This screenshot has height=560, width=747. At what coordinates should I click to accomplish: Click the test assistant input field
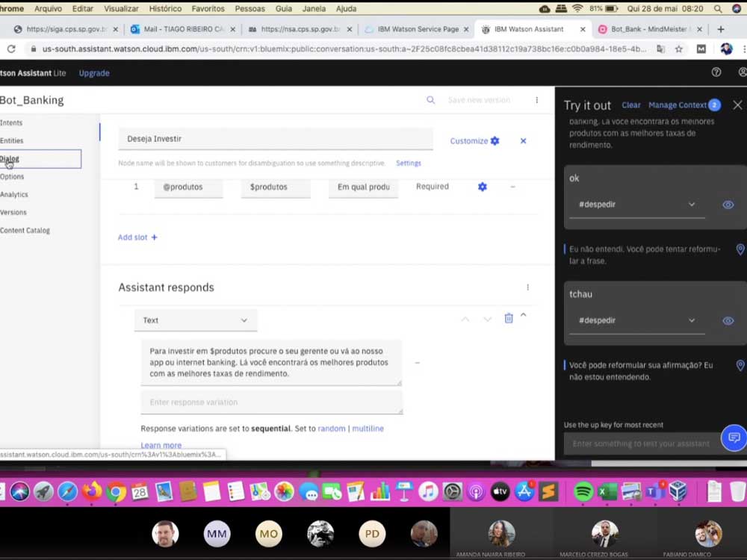coord(642,444)
